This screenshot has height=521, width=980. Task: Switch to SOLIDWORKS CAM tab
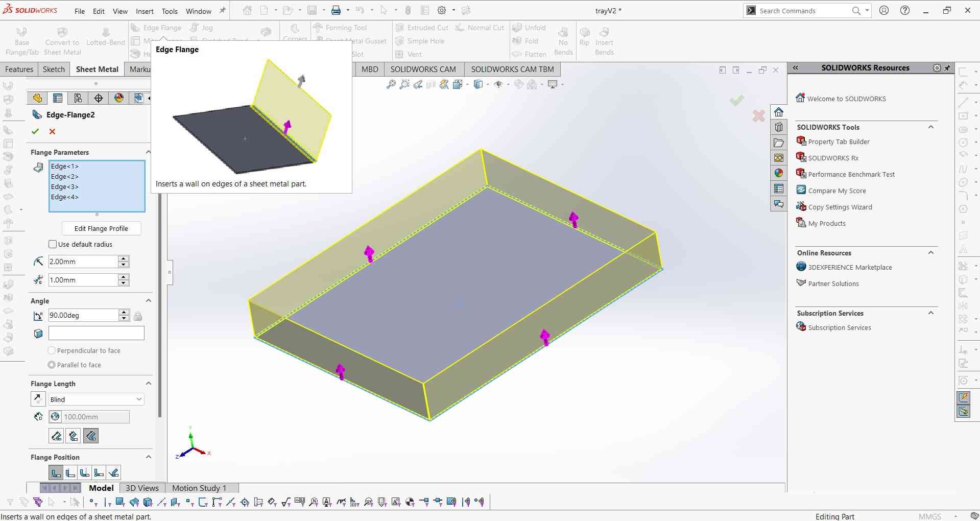[423, 69]
